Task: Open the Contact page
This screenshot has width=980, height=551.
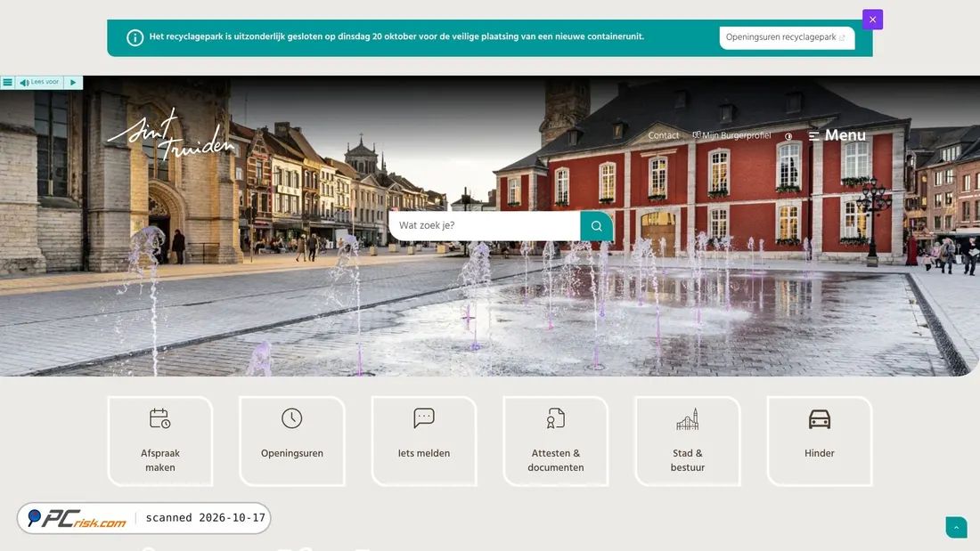Action: click(663, 135)
